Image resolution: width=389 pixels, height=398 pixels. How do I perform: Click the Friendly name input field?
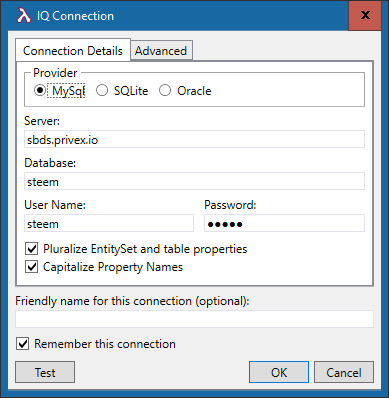(194, 319)
